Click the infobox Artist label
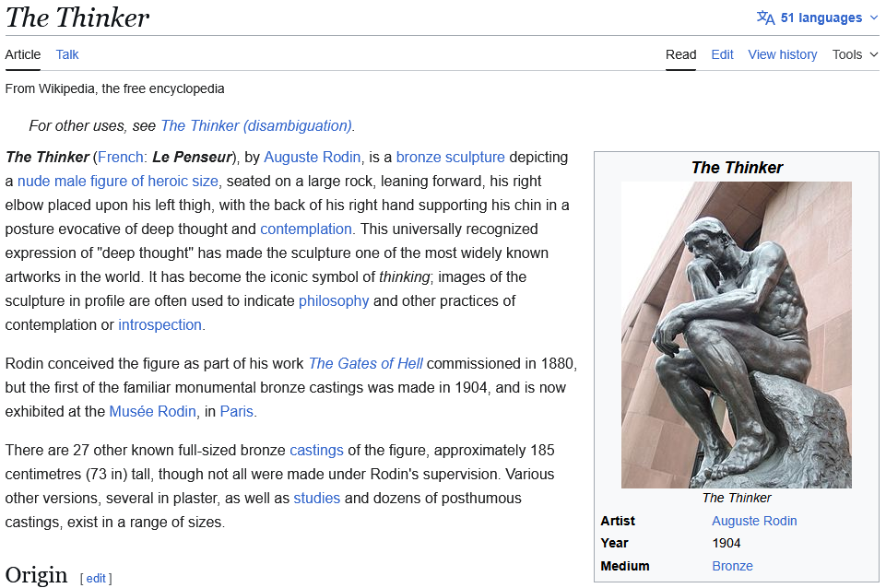The width and height of the screenshot is (886, 588). (618, 521)
